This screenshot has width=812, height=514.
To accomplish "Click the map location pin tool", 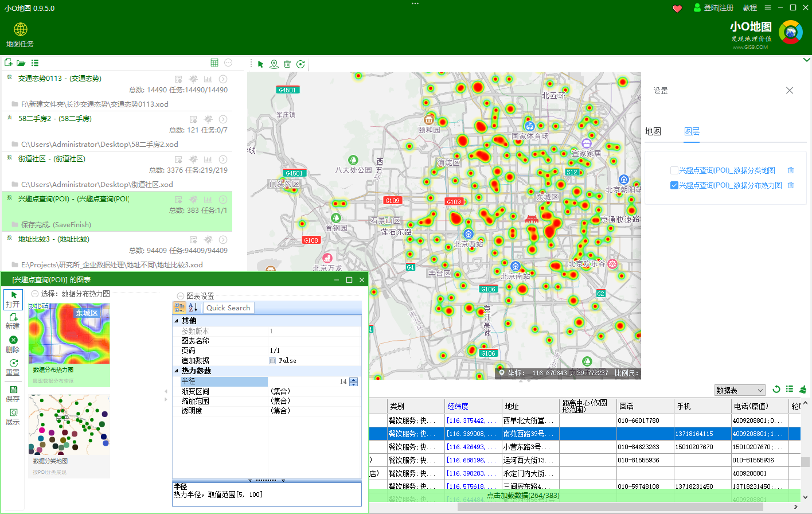I will point(274,64).
